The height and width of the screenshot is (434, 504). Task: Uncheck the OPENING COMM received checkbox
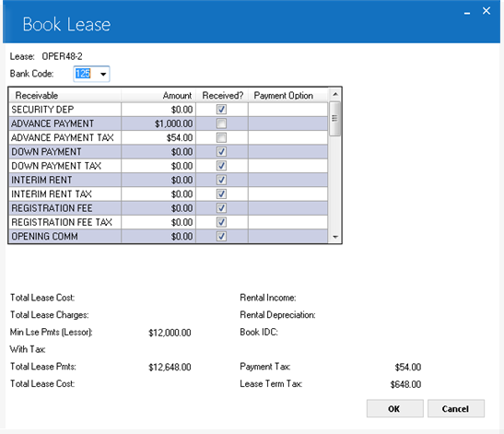(221, 236)
